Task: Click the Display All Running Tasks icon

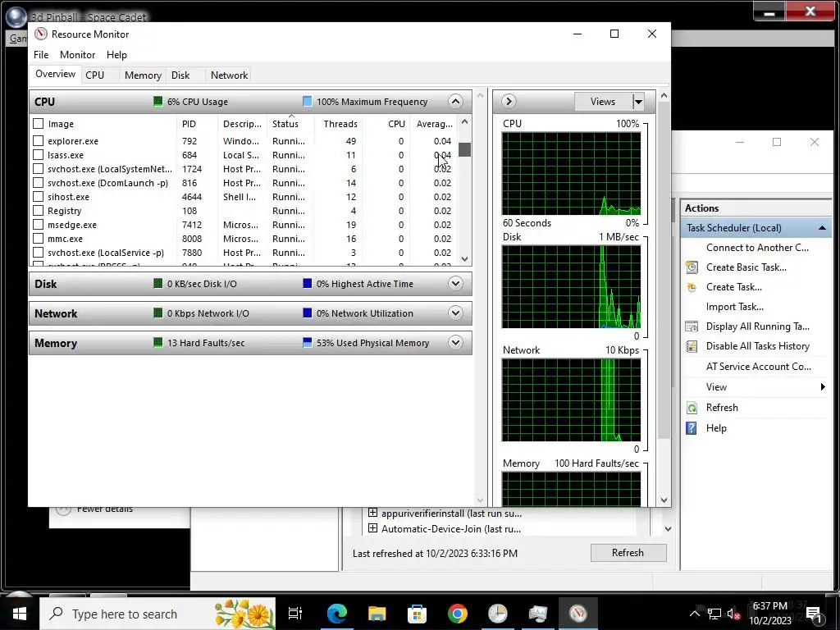Action: click(x=692, y=326)
